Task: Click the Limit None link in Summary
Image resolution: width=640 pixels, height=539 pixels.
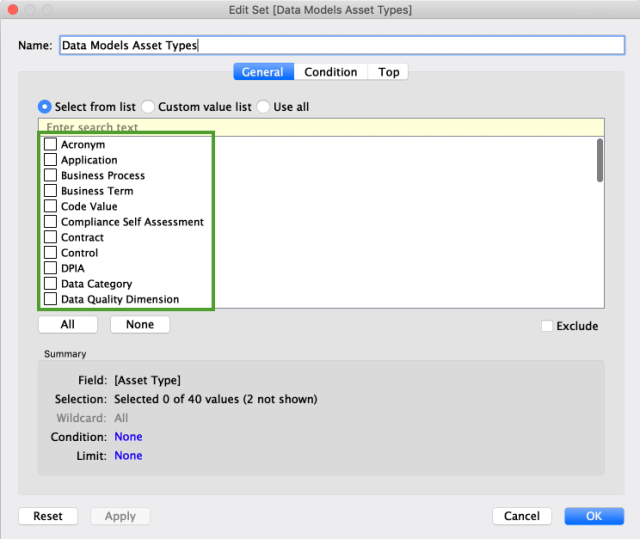Action: (128, 456)
